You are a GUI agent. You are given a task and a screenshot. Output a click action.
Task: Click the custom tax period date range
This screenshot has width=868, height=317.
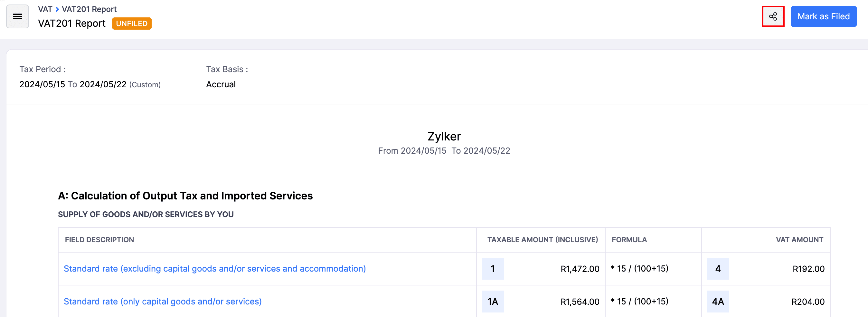click(90, 84)
